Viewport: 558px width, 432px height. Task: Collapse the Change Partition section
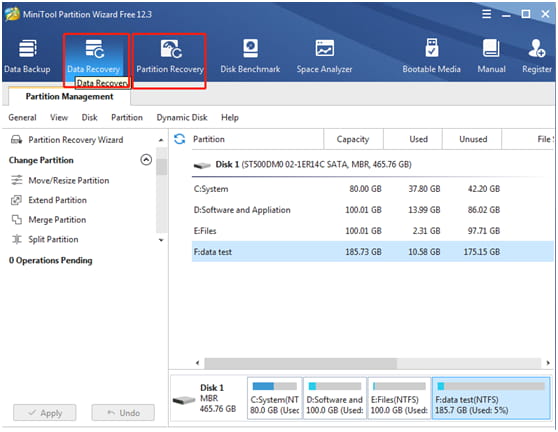tap(146, 160)
